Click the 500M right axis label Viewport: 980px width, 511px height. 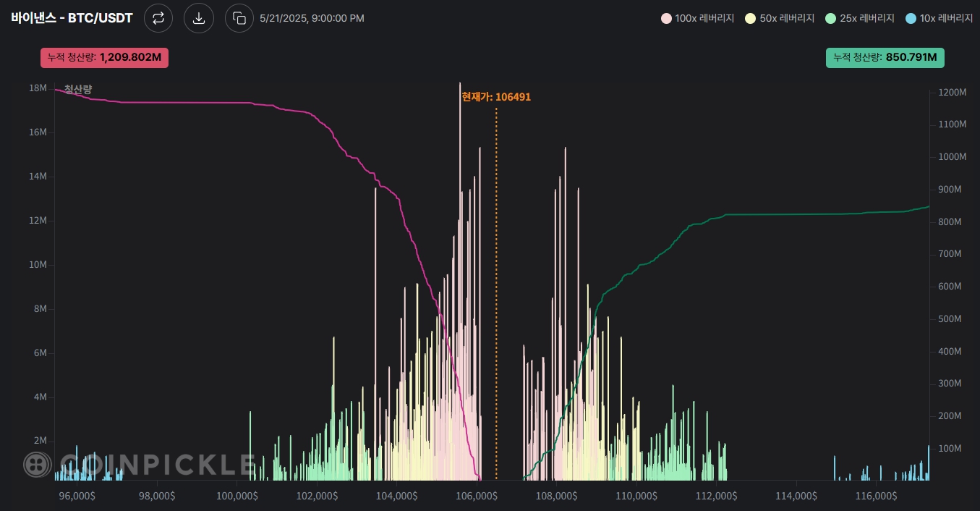tap(950, 319)
